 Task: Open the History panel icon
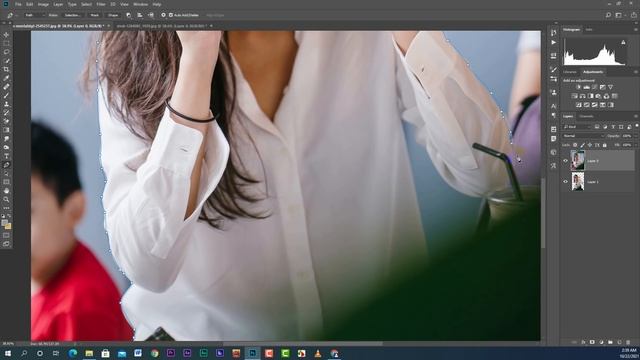pyautogui.click(x=553, y=33)
